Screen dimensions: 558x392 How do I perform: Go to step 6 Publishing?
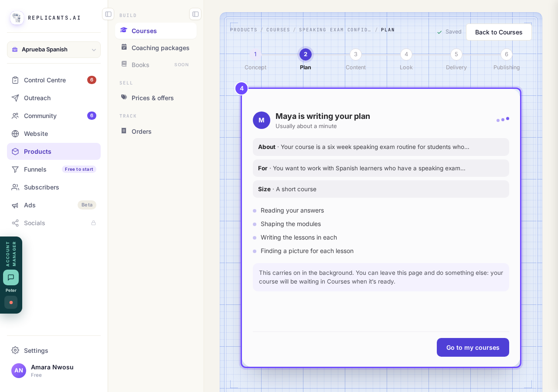[x=507, y=60]
